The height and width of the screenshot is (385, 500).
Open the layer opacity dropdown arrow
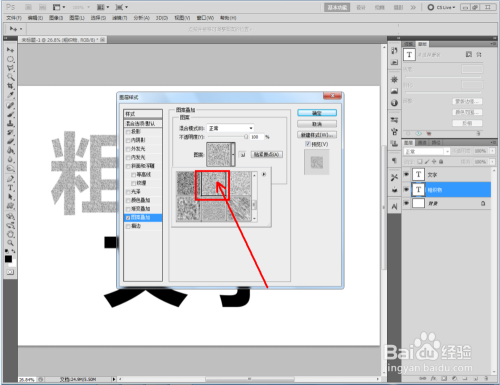(492, 151)
